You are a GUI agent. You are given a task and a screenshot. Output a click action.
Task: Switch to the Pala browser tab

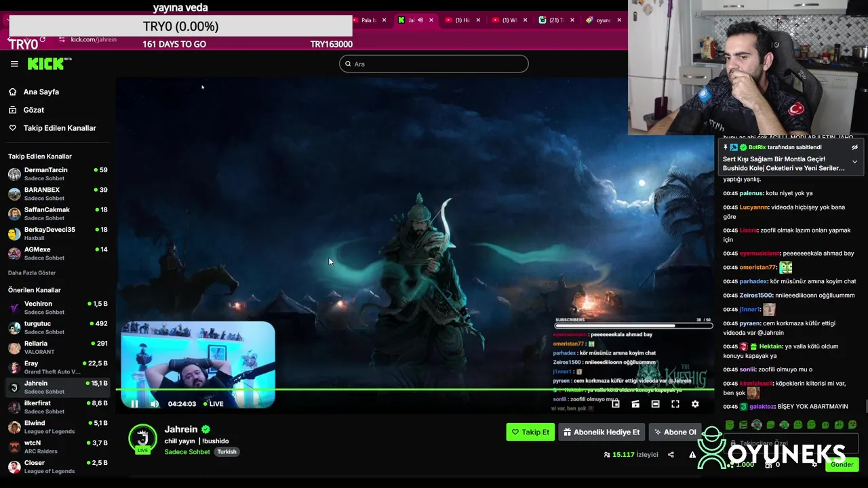coord(370,20)
